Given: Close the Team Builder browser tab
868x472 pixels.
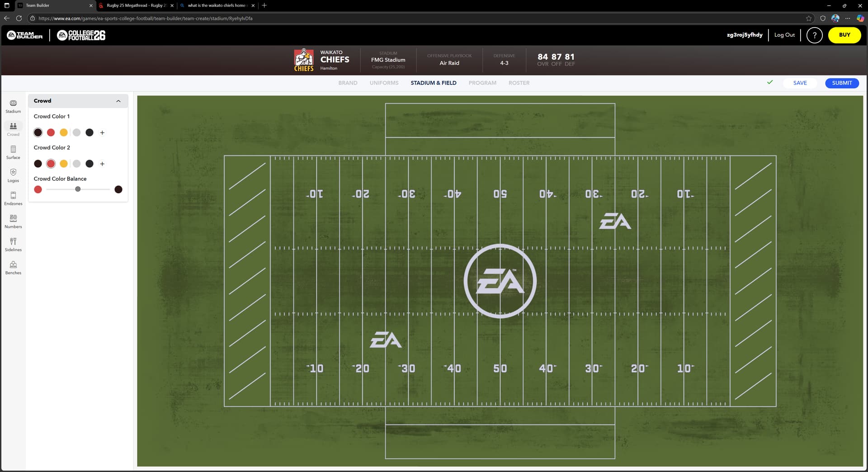Looking at the screenshot, I should [x=91, y=5].
